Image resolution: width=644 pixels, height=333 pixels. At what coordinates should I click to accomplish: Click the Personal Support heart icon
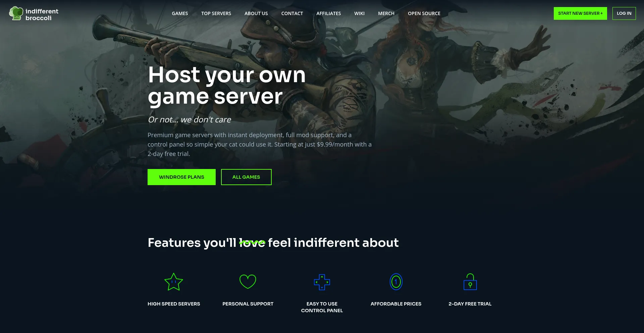pyautogui.click(x=248, y=282)
